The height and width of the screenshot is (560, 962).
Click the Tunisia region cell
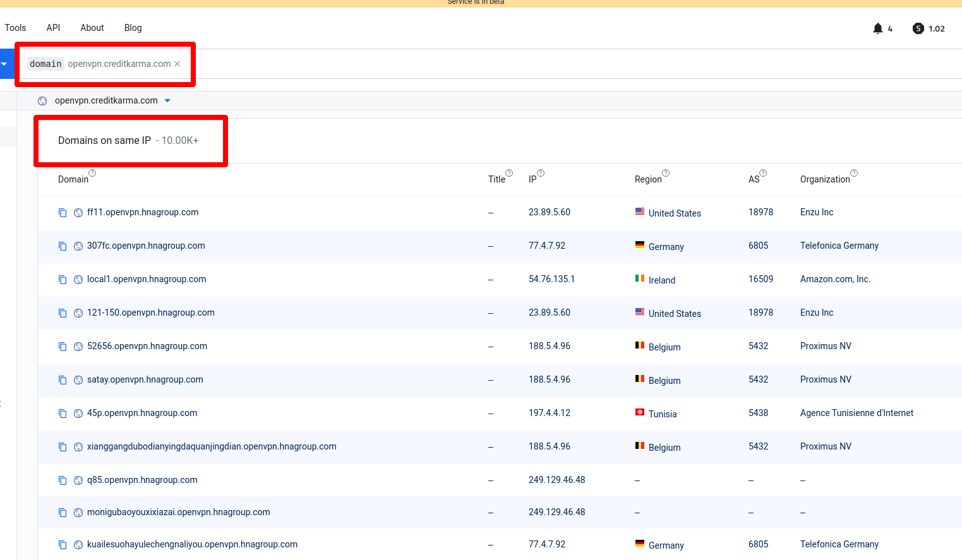tap(656, 414)
